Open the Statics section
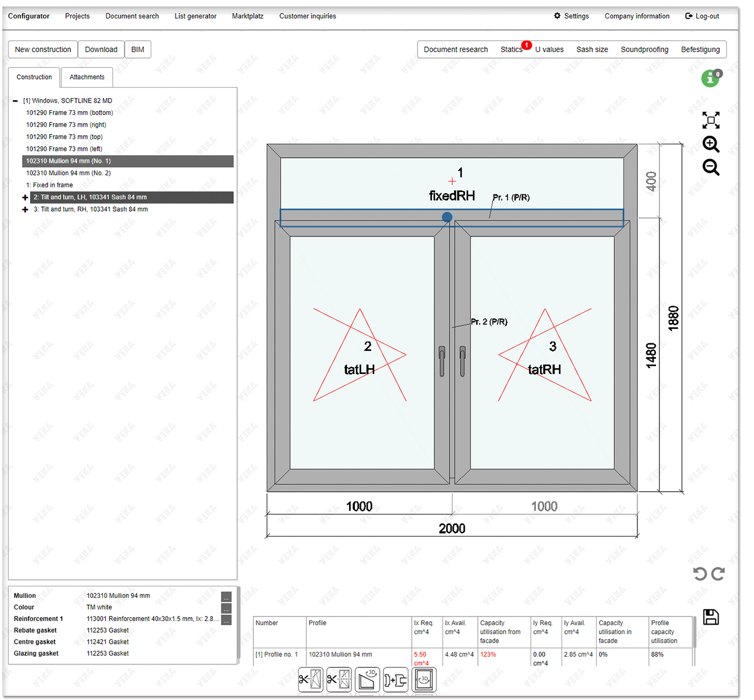This screenshot has width=754, height=700. point(512,50)
